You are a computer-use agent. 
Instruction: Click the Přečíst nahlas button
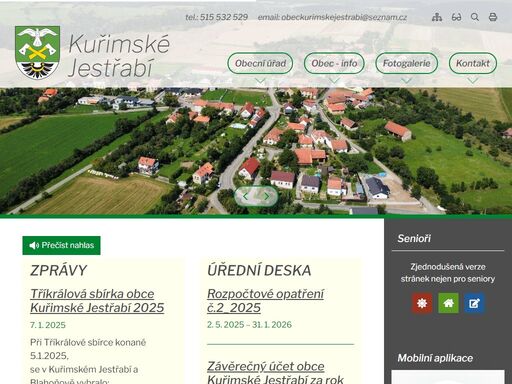point(61,245)
